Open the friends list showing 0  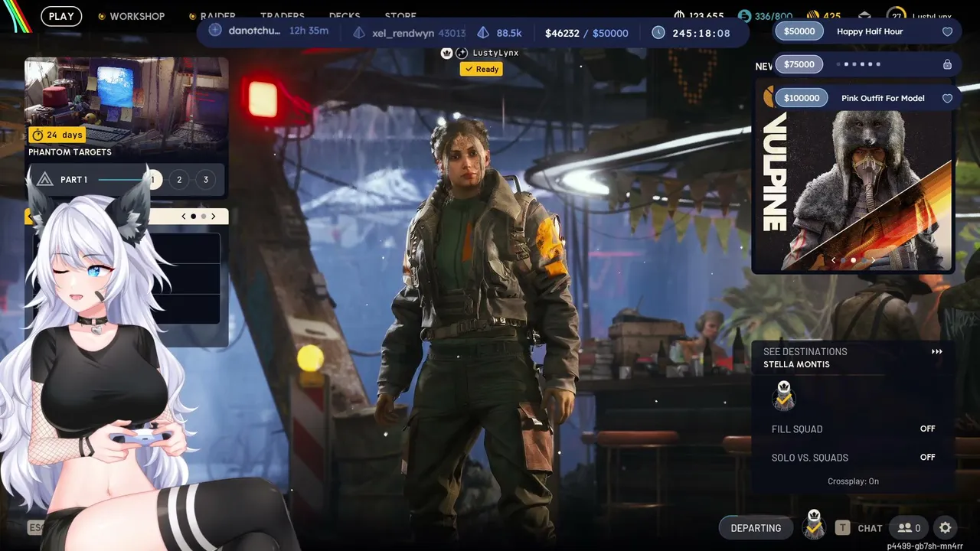(x=909, y=527)
